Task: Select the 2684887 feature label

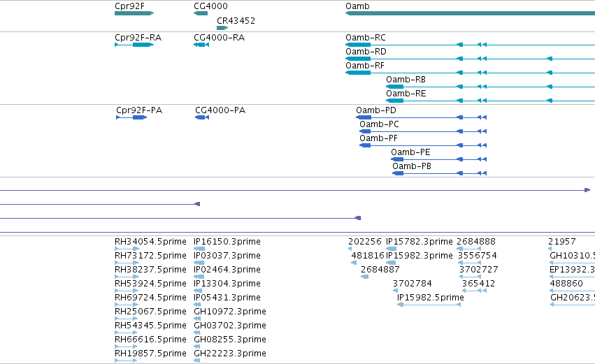Action: point(380,270)
